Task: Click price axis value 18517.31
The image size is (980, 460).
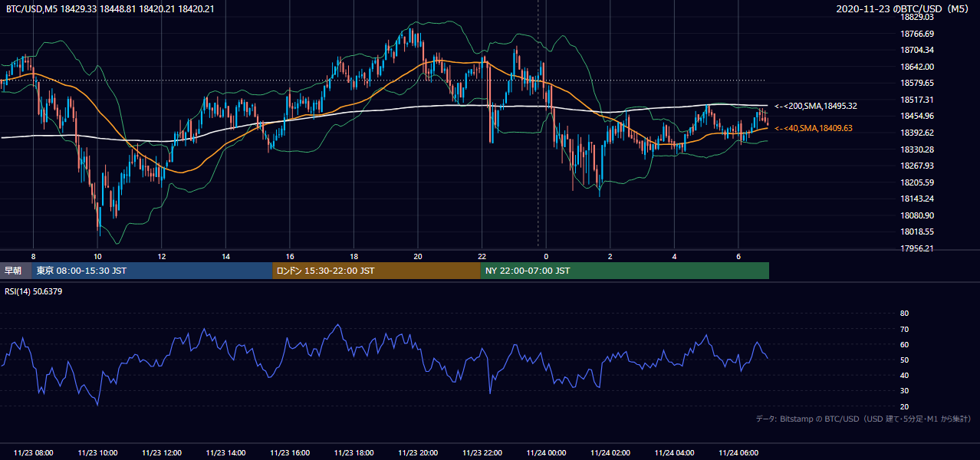Action: click(917, 100)
